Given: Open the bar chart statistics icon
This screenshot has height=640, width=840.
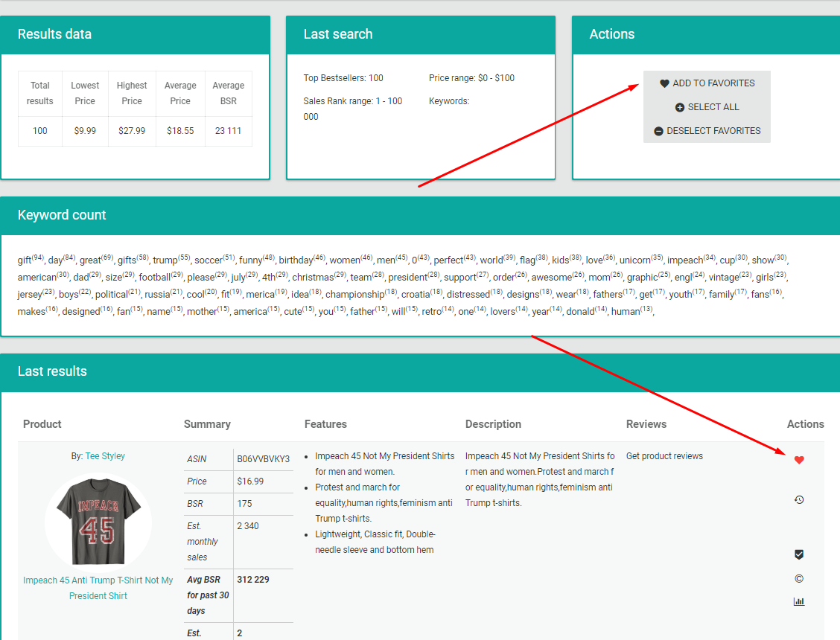Looking at the screenshot, I should [799, 601].
